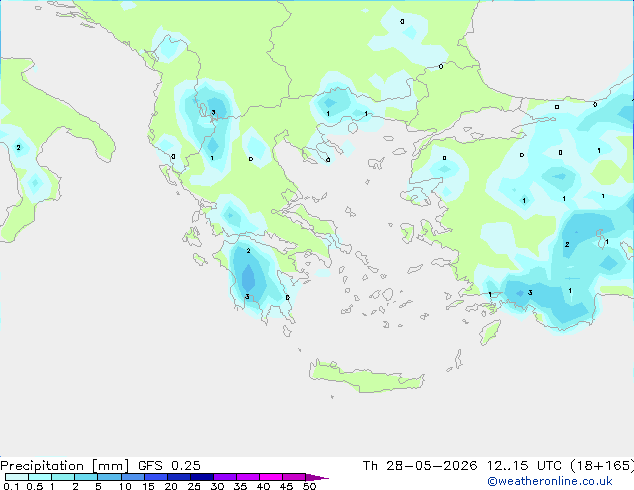Click the 5–10 mm legend color swatch
634x490 pixels.
109,477
